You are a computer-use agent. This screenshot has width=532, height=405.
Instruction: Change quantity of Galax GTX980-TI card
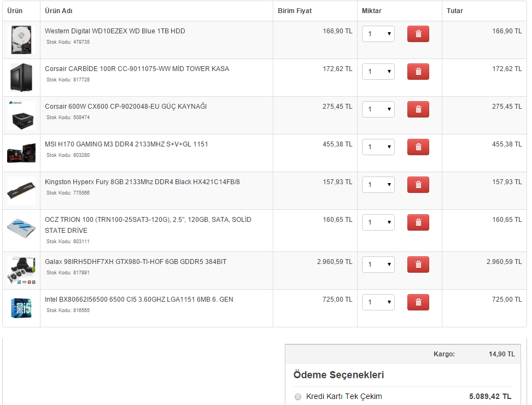tap(378, 265)
